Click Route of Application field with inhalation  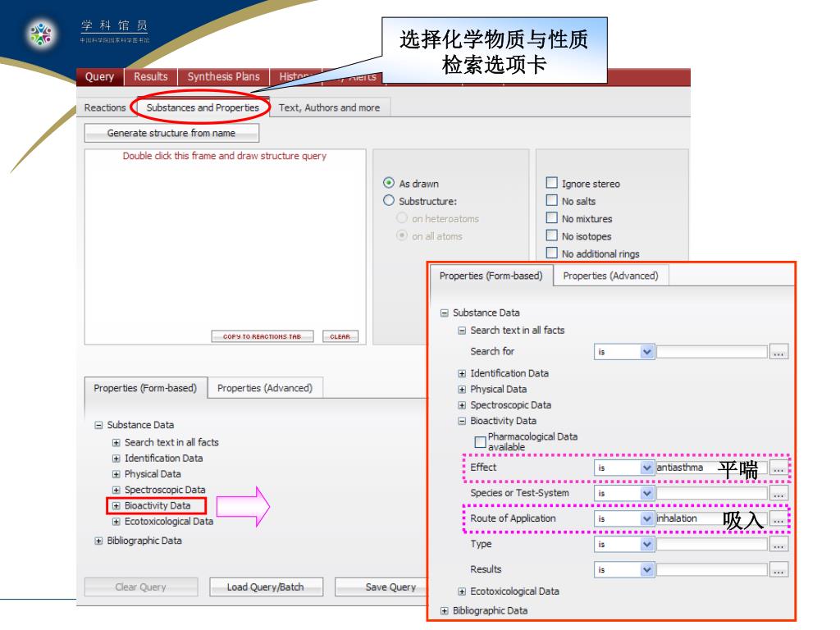pos(711,518)
